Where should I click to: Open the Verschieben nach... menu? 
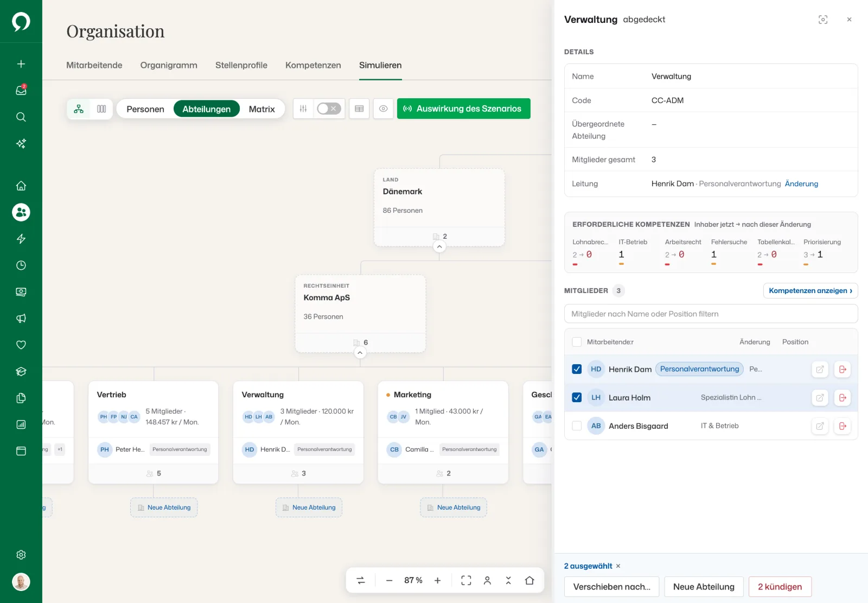(611, 587)
